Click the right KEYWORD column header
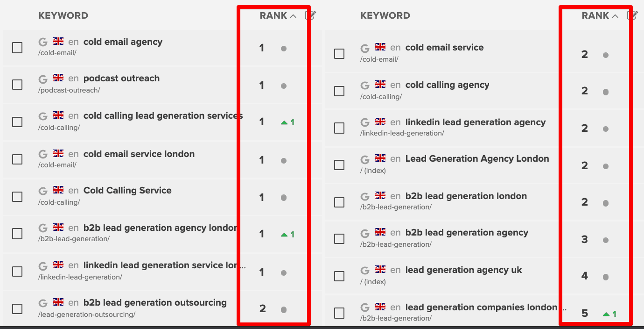 385,15
